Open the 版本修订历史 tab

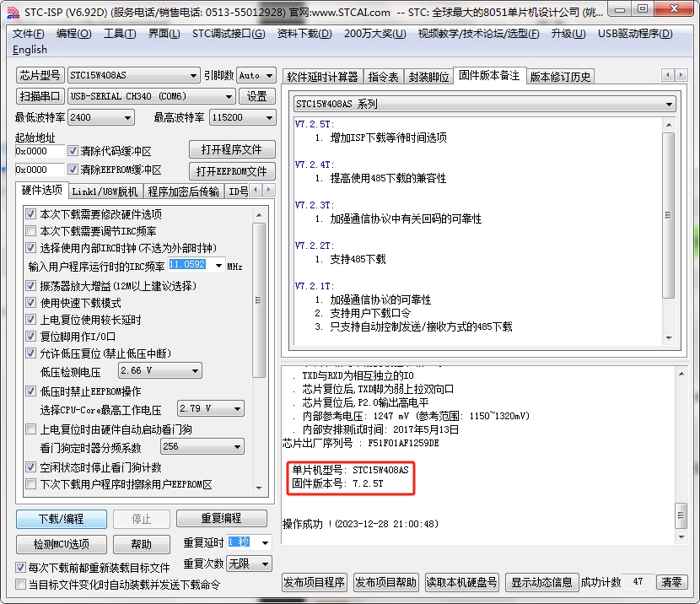(x=560, y=77)
